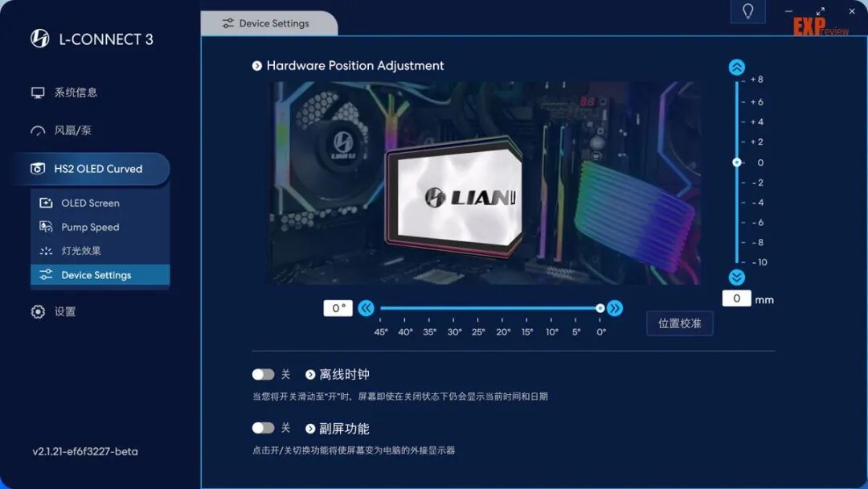The height and width of the screenshot is (489, 868).
Task: Switch to the Device Settings tab
Action: 268,23
